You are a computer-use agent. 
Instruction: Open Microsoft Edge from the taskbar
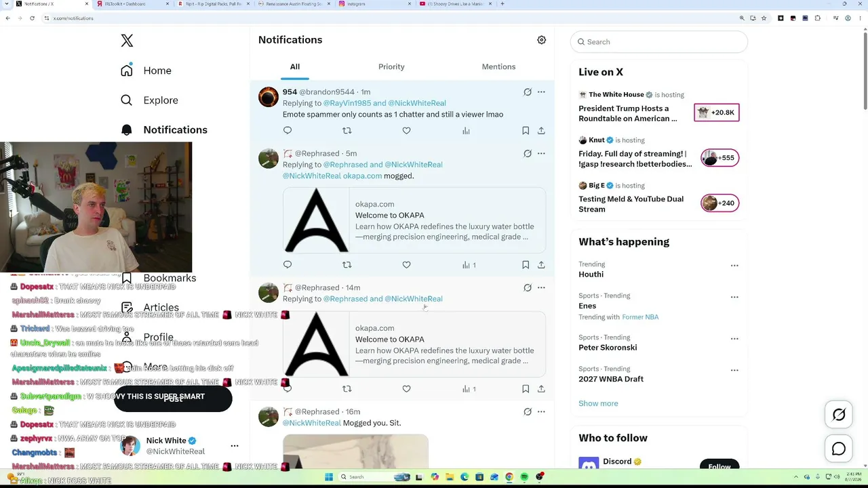pyautogui.click(x=465, y=476)
